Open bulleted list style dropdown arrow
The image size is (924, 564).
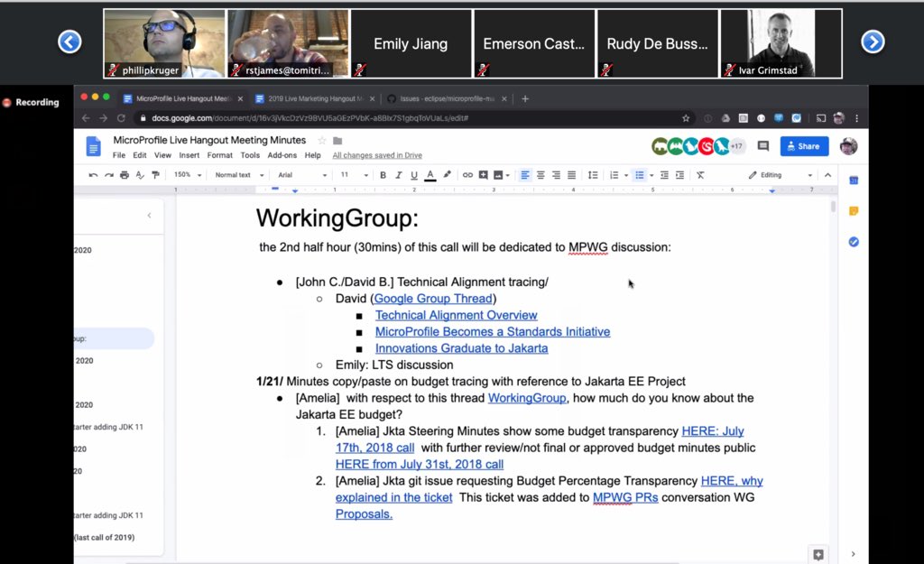coord(651,176)
